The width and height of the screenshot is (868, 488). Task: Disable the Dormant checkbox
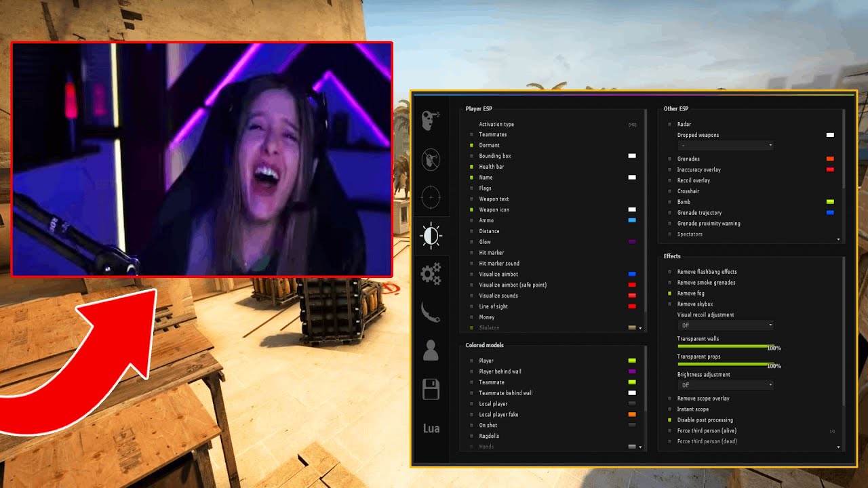(x=471, y=145)
